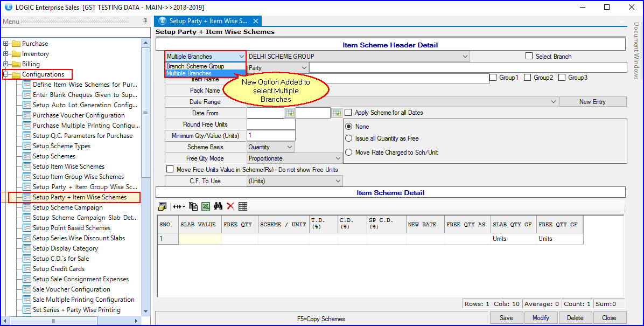Click the Menu tree vertical scrollbar thumb
This screenshot has width=644, height=326.
[145, 112]
